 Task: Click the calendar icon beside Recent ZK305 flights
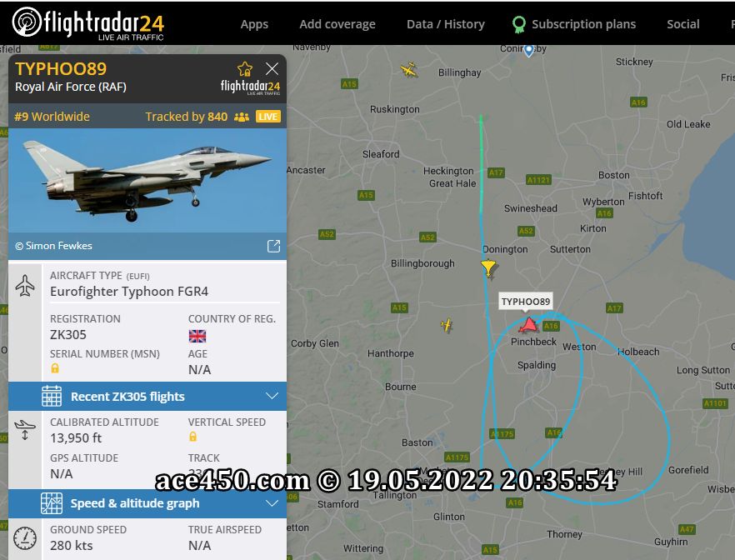[52, 396]
